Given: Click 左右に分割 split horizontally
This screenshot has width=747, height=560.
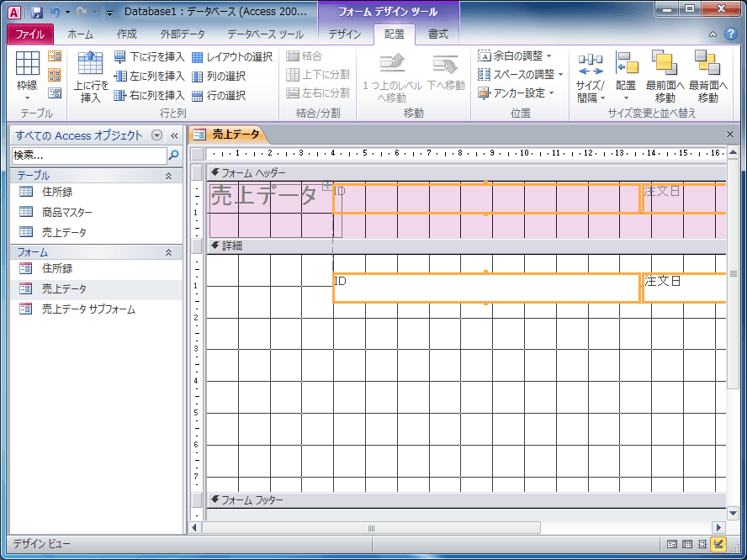Looking at the screenshot, I should 318,92.
